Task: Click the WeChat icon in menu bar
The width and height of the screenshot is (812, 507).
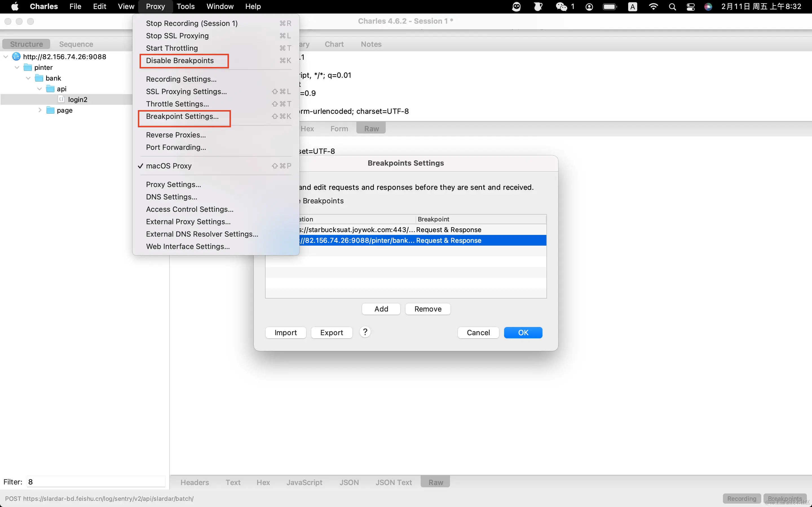Action: [x=561, y=7]
